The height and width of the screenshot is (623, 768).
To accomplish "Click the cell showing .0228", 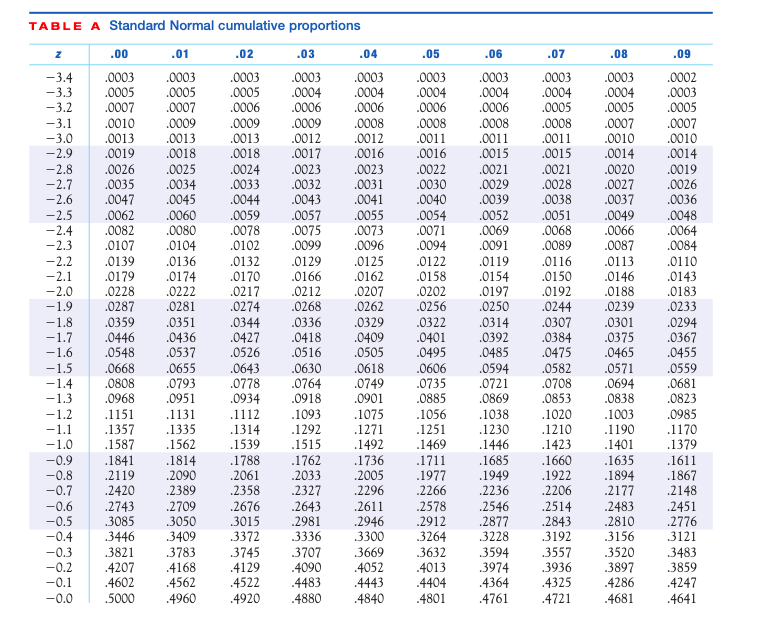I will click(120, 291).
